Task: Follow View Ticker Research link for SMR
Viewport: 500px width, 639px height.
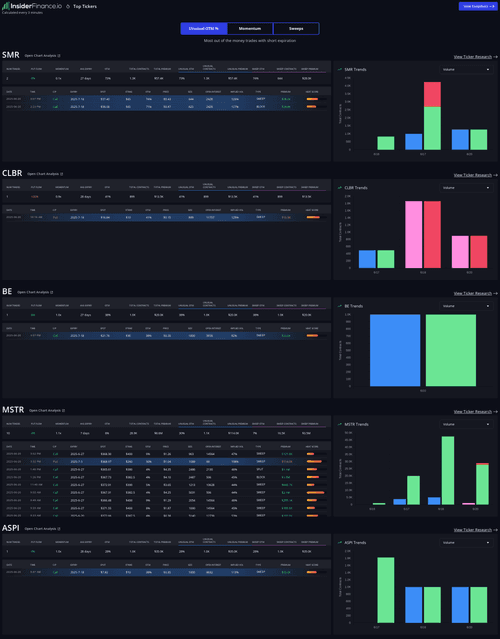Action: [473, 57]
